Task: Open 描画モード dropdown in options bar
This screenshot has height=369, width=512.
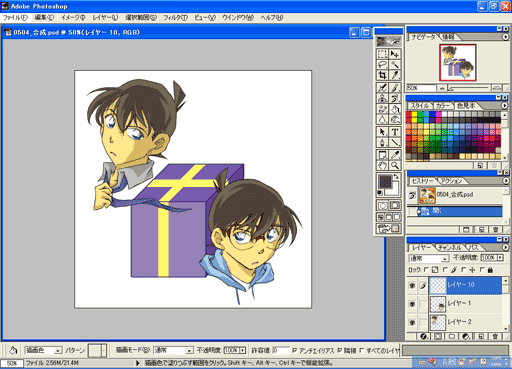Action: (x=173, y=350)
